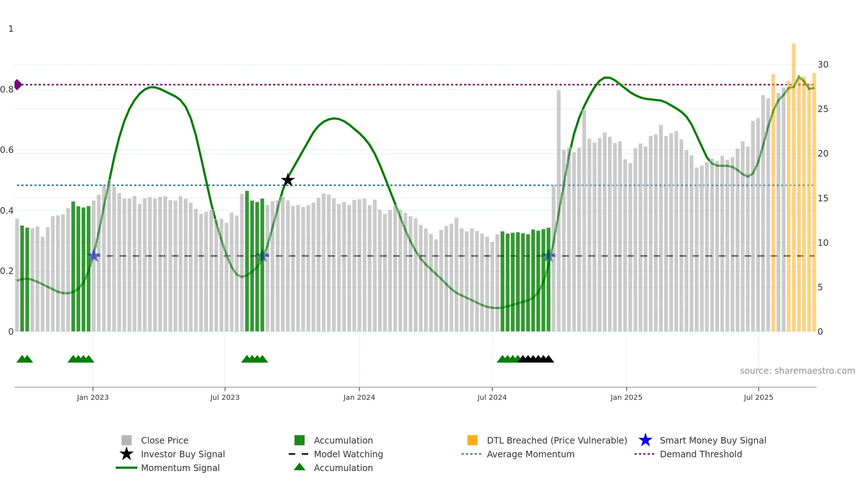Click the green accumulation triangles near Jul 2023

tap(255, 359)
